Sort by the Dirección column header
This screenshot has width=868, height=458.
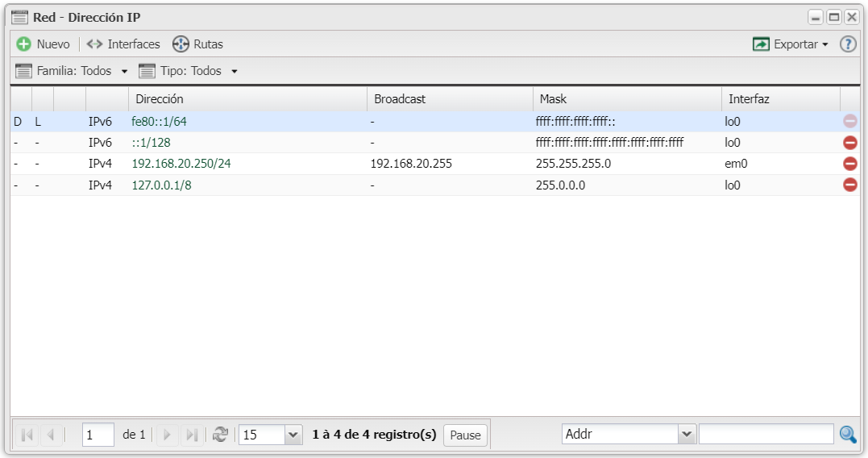point(160,99)
